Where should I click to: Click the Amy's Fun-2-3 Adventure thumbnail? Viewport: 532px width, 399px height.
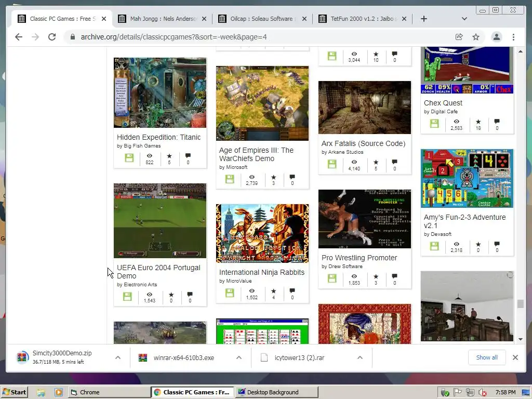[x=467, y=178]
